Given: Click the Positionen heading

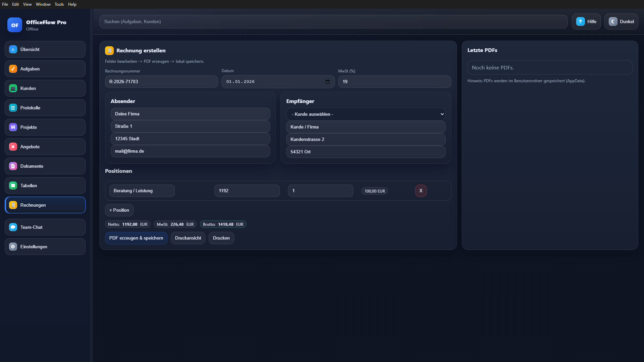Looking at the screenshot, I should tap(118, 171).
